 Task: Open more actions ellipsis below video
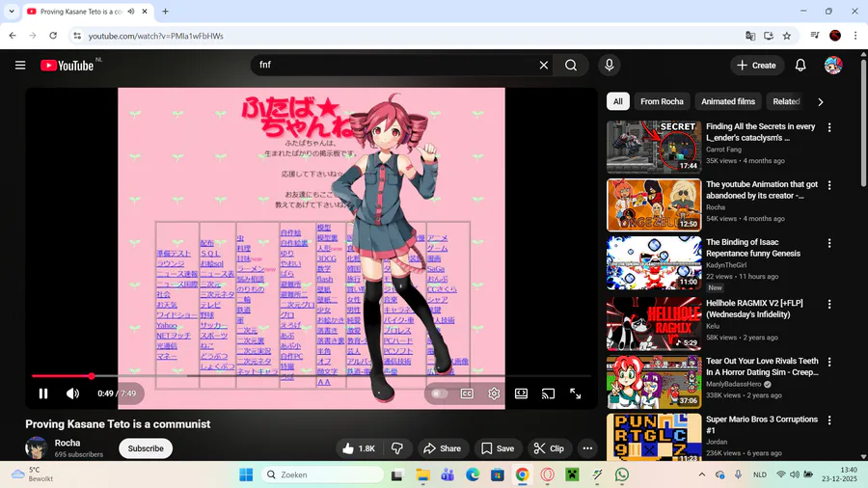tap(587, 448)
